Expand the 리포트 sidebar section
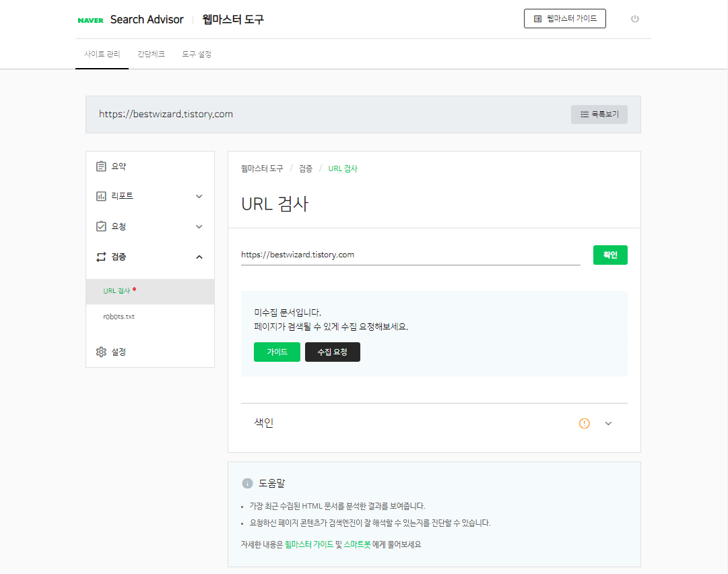The height and width of the screenshot is (574, 728). 199,196
